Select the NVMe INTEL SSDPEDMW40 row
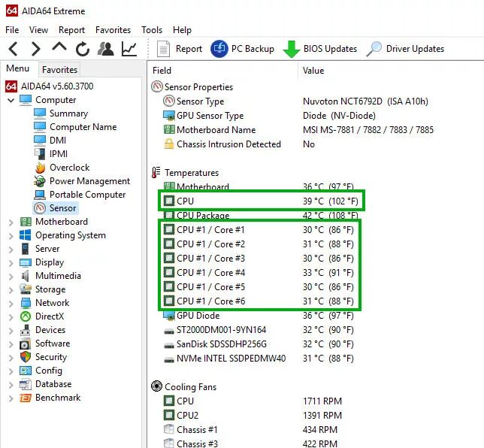484x448 pixels. tap(259, 359)
